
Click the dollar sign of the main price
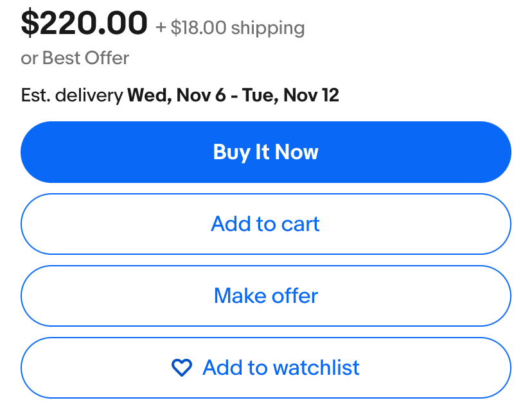tap(30, 23)
